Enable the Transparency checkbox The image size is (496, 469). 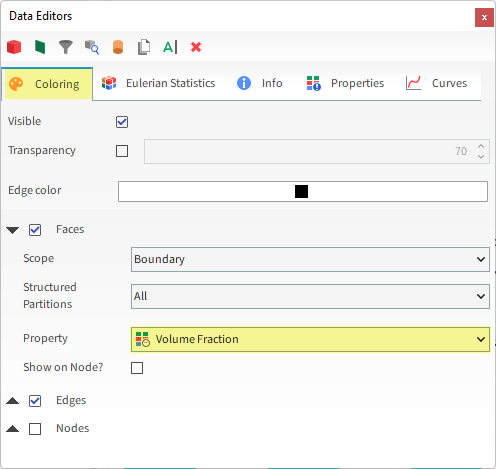click(x=122, y=151)
